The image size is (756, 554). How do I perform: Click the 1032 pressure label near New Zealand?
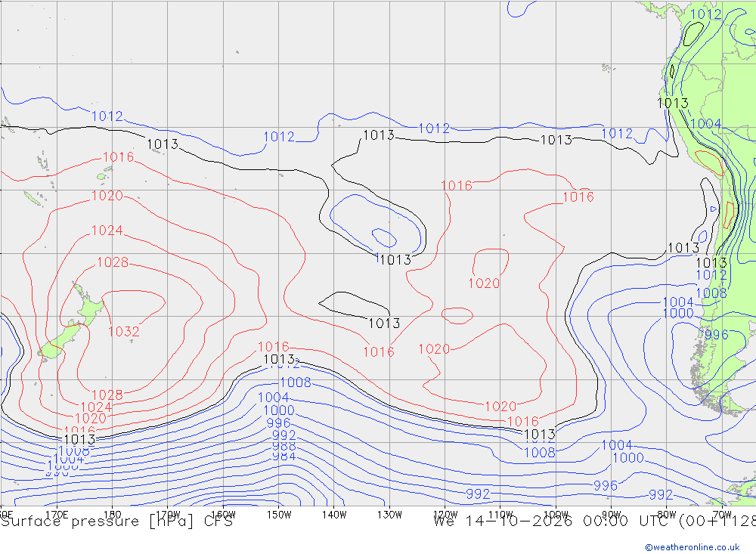click(x=124, y=331)
